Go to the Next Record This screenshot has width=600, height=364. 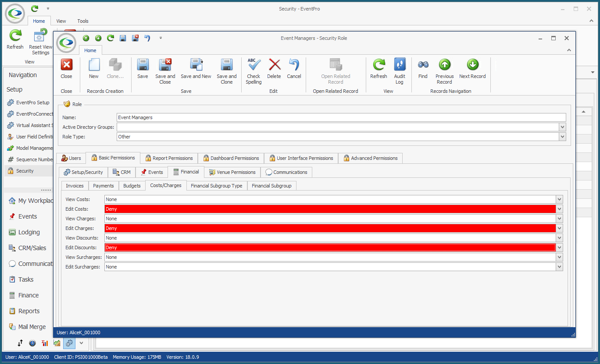[x=472, y=69]
